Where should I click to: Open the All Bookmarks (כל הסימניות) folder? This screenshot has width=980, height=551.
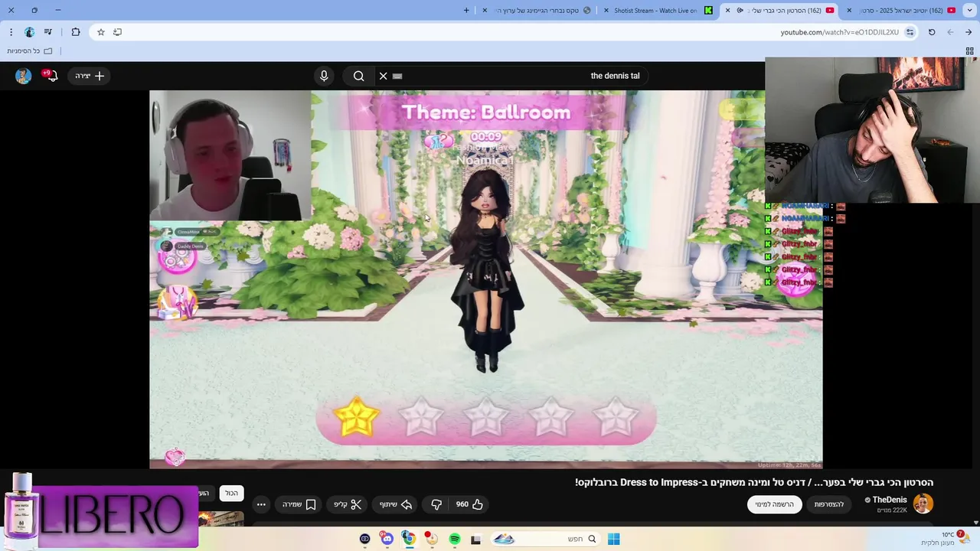(29, 51)
